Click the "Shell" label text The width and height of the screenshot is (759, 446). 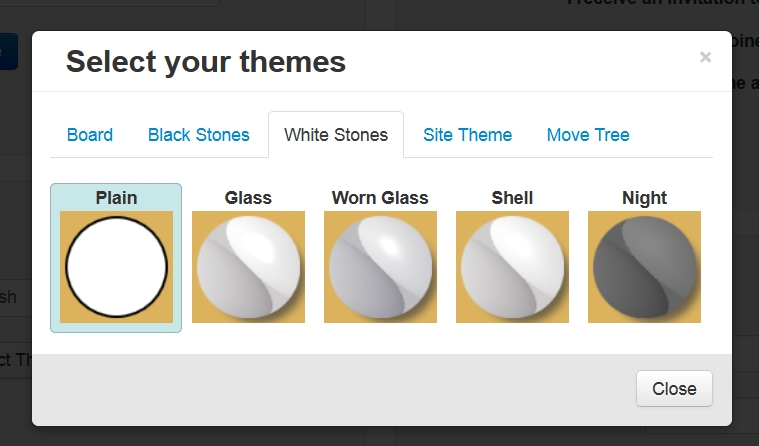512,198
